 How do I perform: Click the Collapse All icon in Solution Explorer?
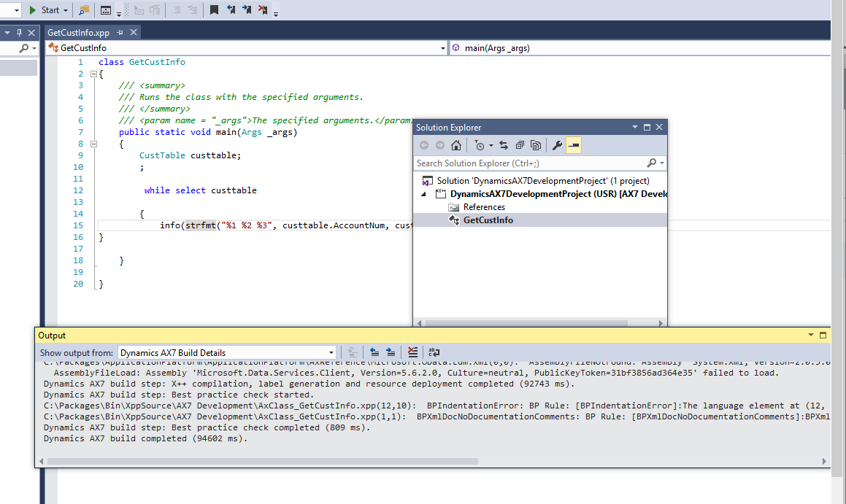[520, 145]
